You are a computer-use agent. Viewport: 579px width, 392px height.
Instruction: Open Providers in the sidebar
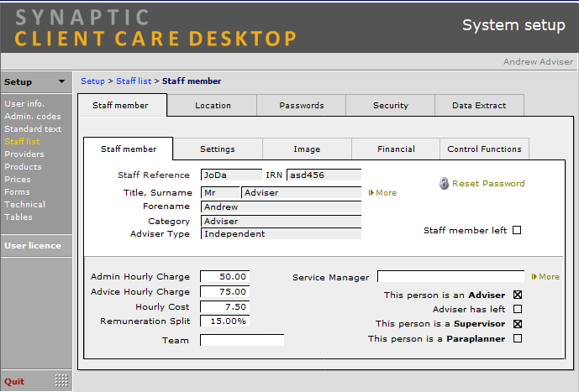point(24,154)
